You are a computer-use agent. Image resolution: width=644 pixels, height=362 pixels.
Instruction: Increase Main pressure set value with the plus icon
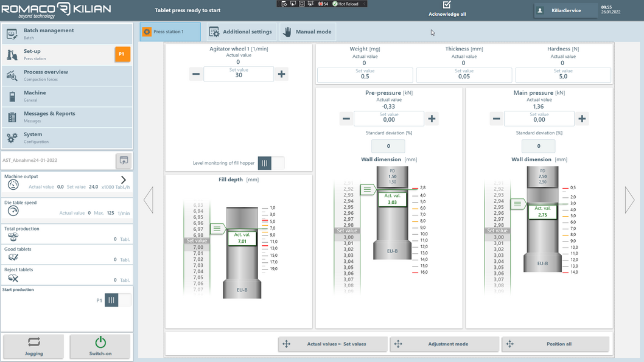point(582,119)
